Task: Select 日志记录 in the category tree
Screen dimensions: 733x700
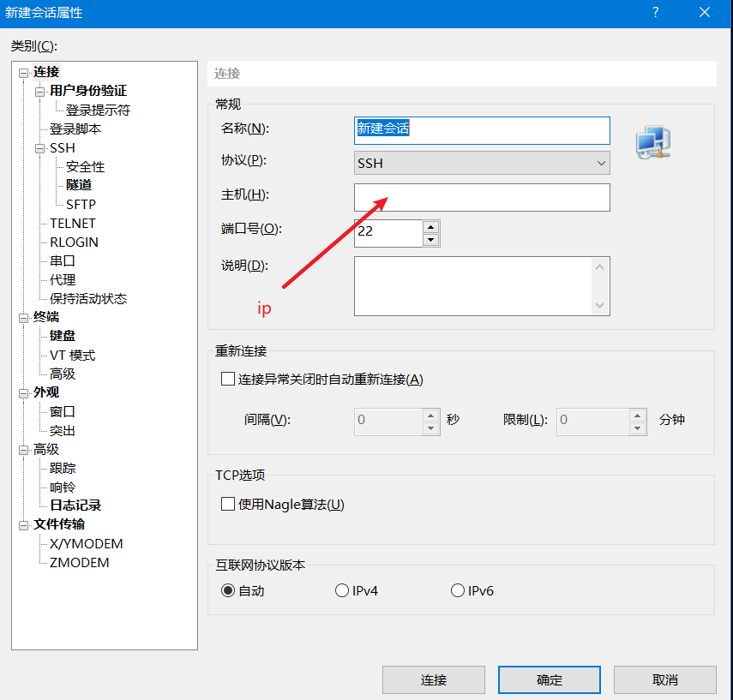Action: click(x=75, y=506)
